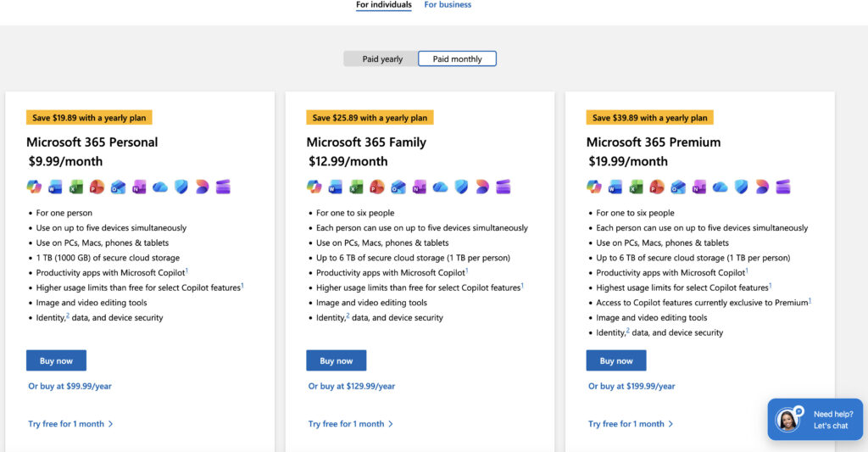Select the Paid monthly billing option

pyautogui.click(x=457, y=59)
